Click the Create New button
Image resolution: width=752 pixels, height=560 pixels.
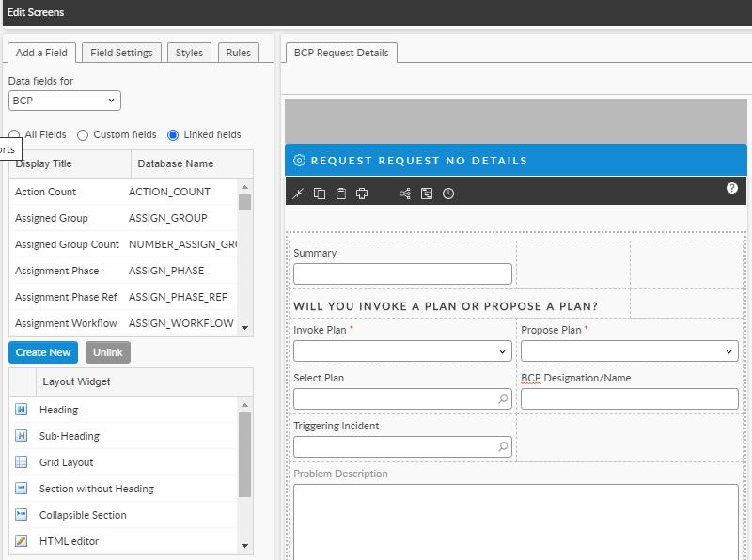(43, 352)
